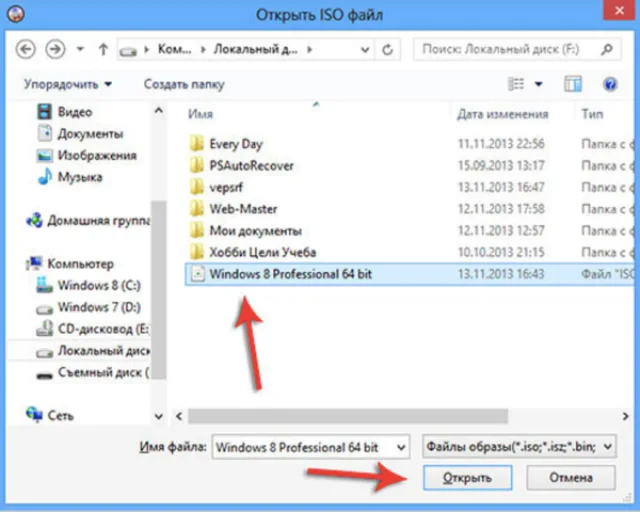The width and height of the screenshot is (640, 512).
Task: Click drive icon in address bar
Action: tap(128, 51)
